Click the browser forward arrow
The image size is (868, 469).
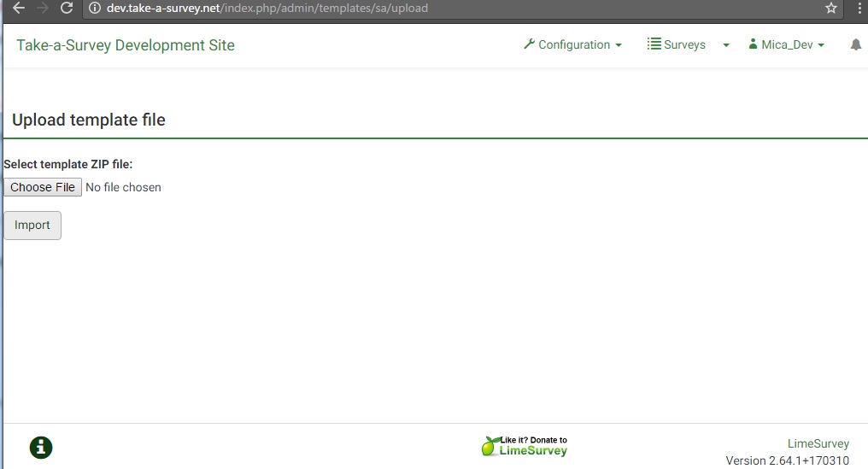pos(42,8)
